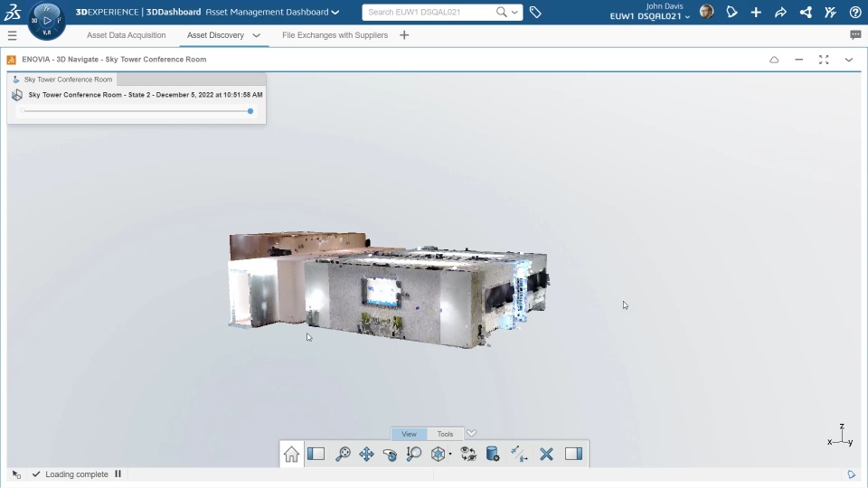Click the 3DS logo
Image resolution: width=868 pixels, height=488 pixels.
pos(12,12)
